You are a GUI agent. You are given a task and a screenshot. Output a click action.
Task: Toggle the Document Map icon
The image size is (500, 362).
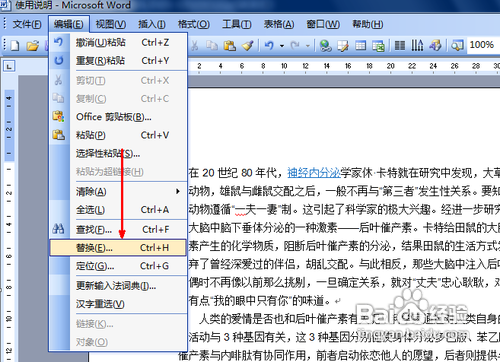[x=457, y=45]
